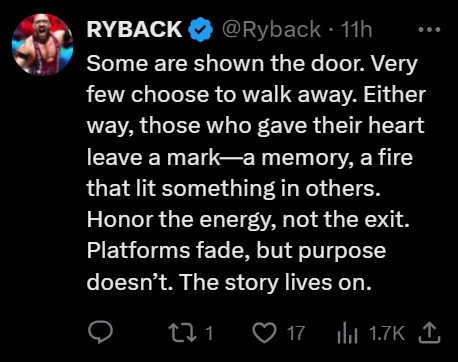Share the post via the upload arrow icon
Screen dimensions: 458x362
tap(429, 332)
